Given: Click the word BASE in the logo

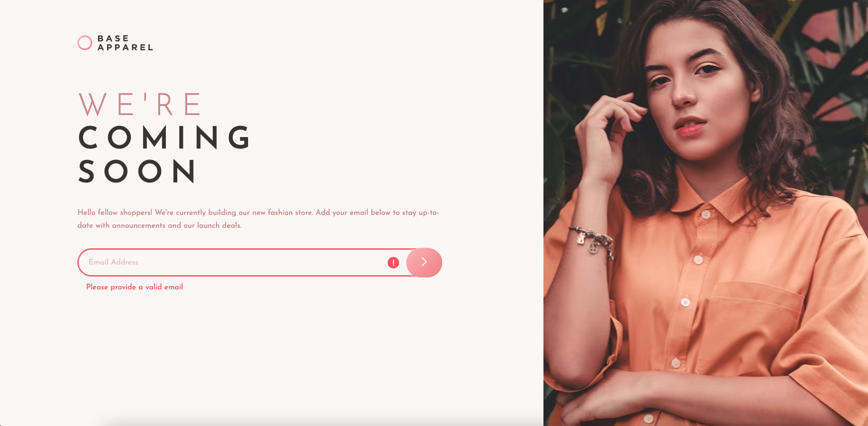Looking at the screenshot, I should click(113, 38).
